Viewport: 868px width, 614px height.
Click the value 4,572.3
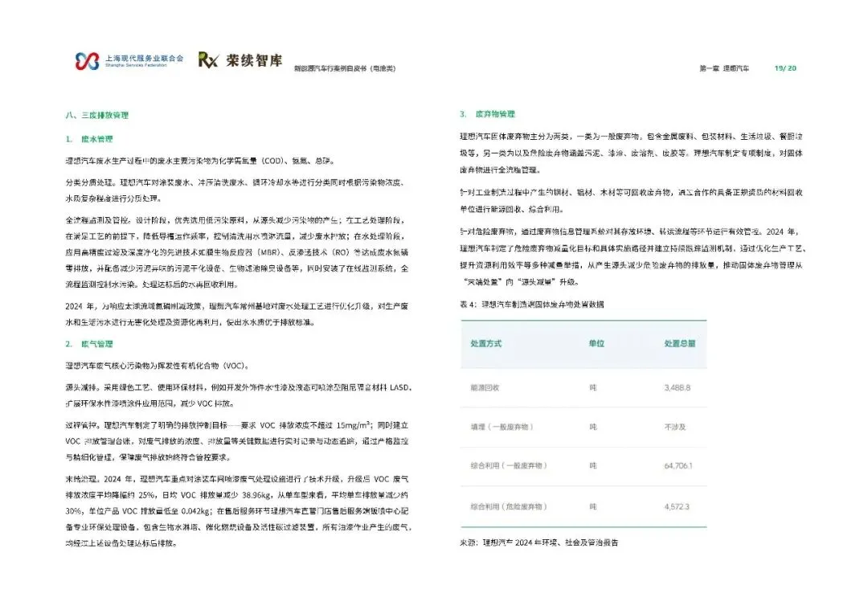click(677, 506)
